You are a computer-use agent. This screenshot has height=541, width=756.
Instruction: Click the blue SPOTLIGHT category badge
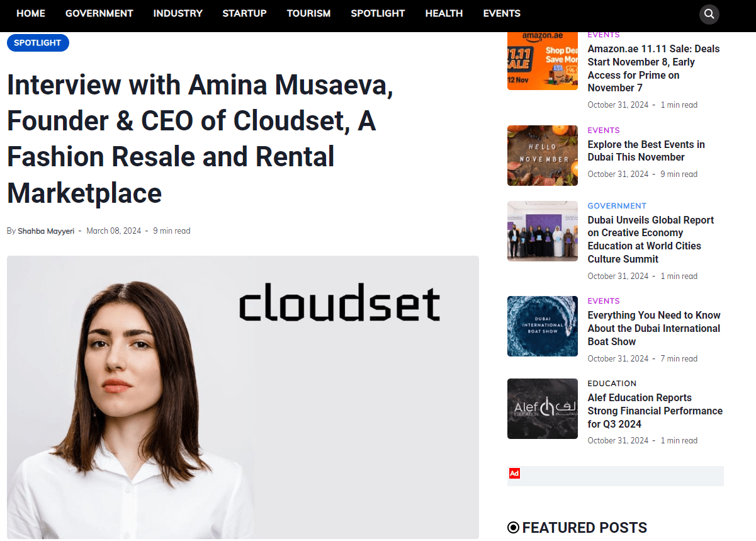tap(38, 43)
